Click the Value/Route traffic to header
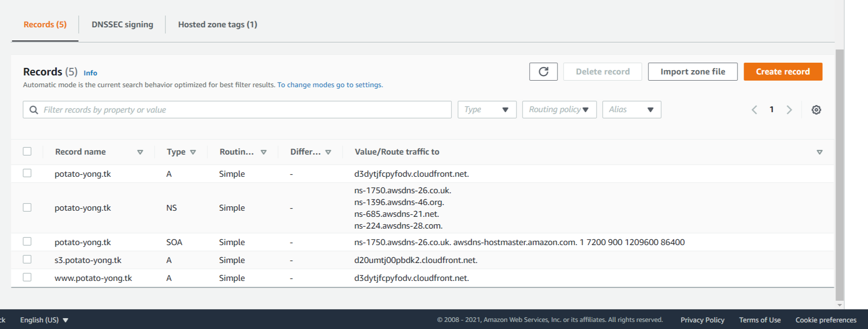The width and height of the screenshot is (868, 329). pyautogui.click(x=397, y=152)
